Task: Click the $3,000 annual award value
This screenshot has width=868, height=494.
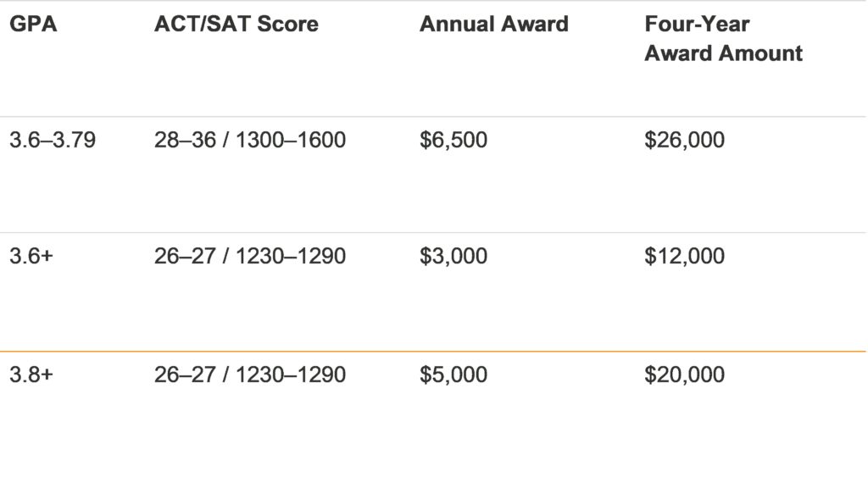Action: coord(453,256)
